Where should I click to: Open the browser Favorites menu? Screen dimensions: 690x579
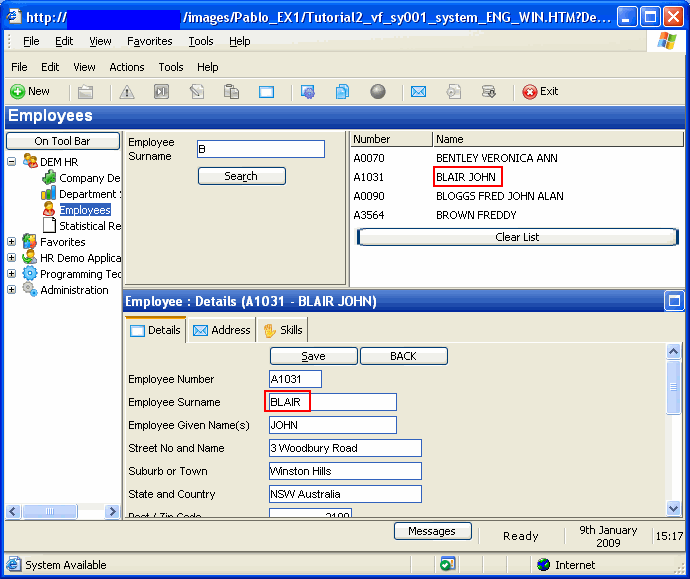click(150, 41)
